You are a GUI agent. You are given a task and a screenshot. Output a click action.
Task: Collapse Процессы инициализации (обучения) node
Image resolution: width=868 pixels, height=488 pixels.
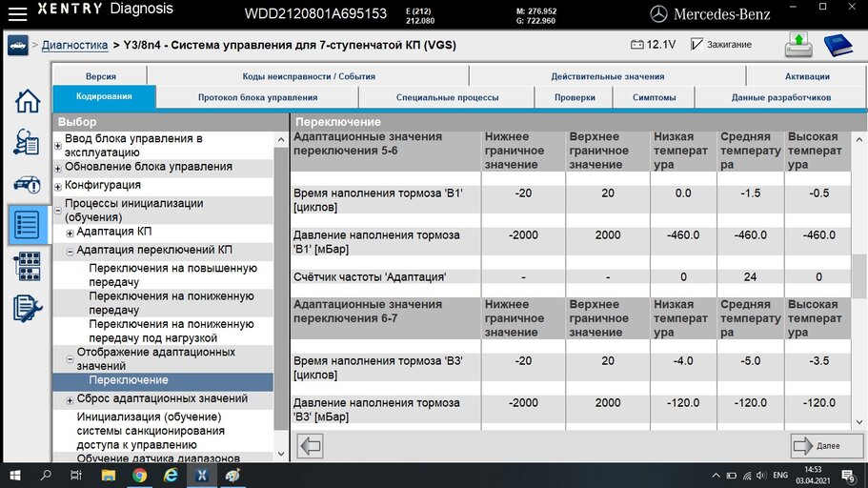click(x=57, y=211)
